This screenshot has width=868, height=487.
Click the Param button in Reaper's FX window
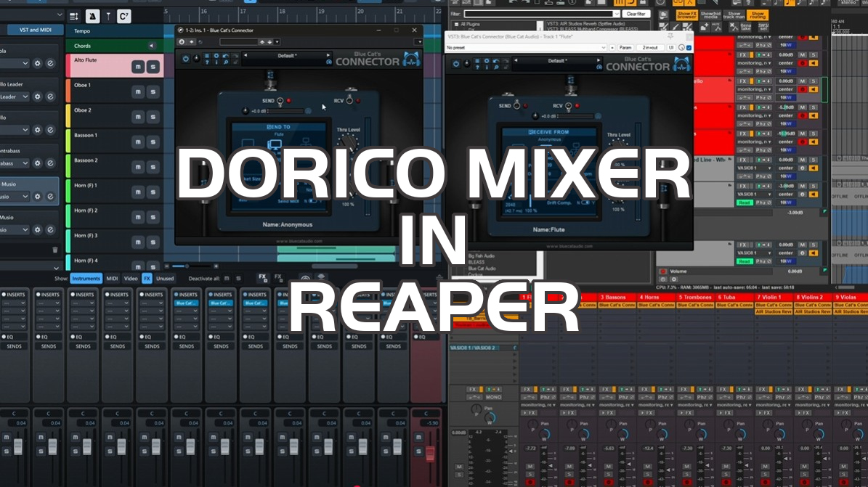pyautogui.click(x=625, y=48)
